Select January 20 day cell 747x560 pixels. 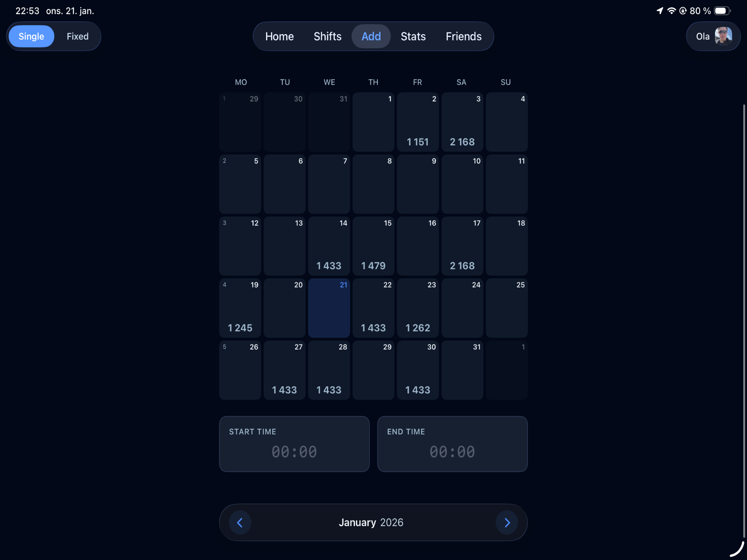tap(284, 308)
